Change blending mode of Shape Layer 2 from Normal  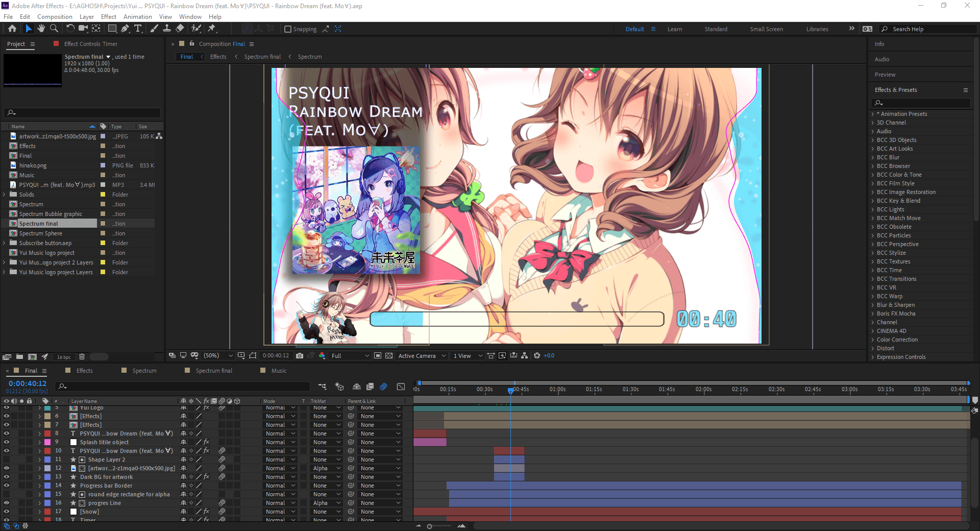(280, 459)
